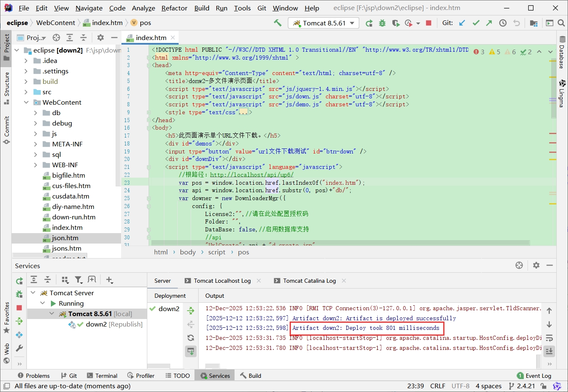
Task: Open bigfile.htm from the project tree
Action: (68, 176)
